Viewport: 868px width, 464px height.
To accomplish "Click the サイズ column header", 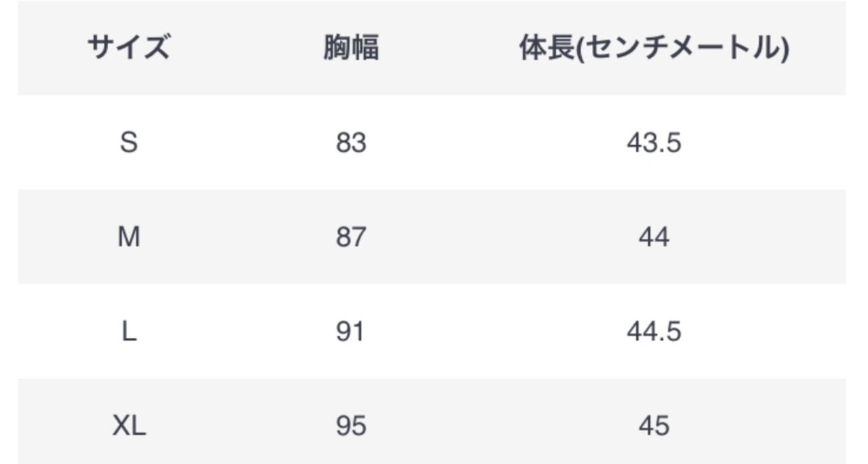I will pyautogui.click(x=128, y=49).
